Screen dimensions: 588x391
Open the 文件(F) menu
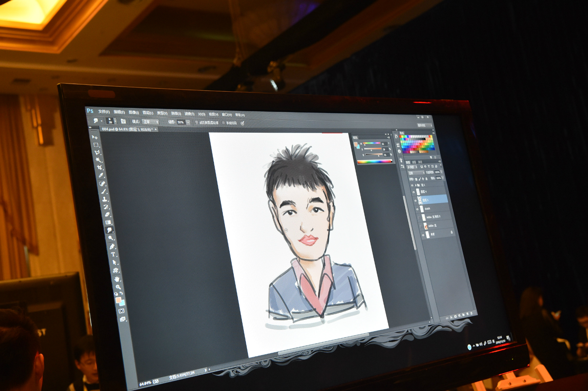(x=104, y=112)
